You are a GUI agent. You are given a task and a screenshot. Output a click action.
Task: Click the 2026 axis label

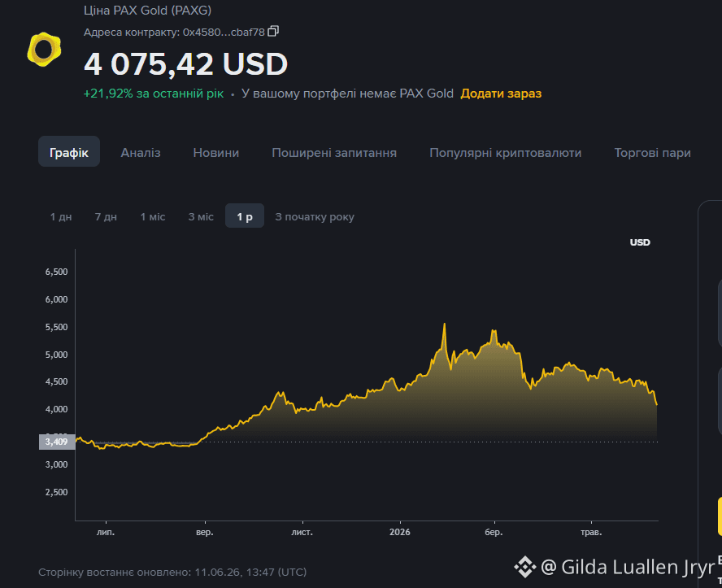click(400, 532)
